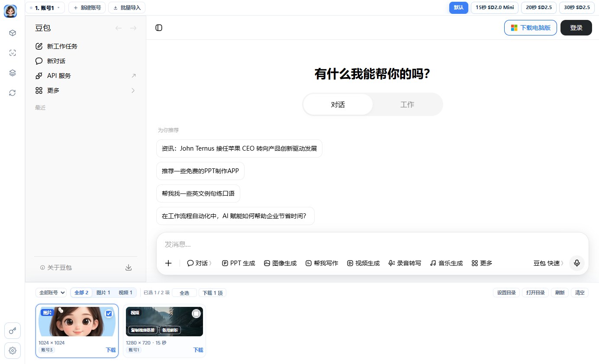Select 音乐生成 tool
The width and height of the screenshot is (599, 364).
click(446, 263)
